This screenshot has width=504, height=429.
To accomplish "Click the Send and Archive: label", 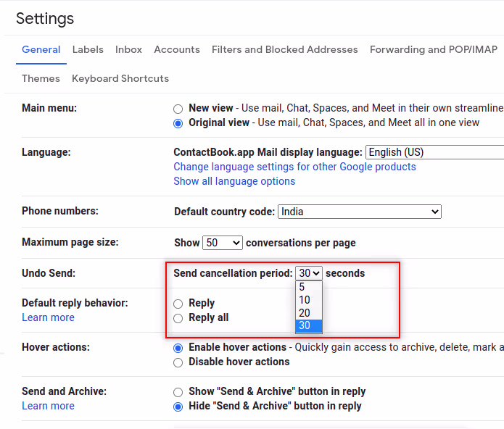I will (x=64, y=391).
